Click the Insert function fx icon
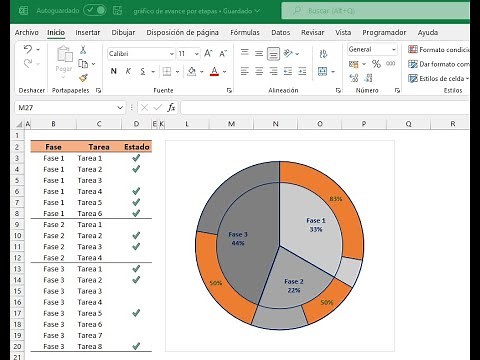Viewport: 480px width, 360px height. coord(171,107)
